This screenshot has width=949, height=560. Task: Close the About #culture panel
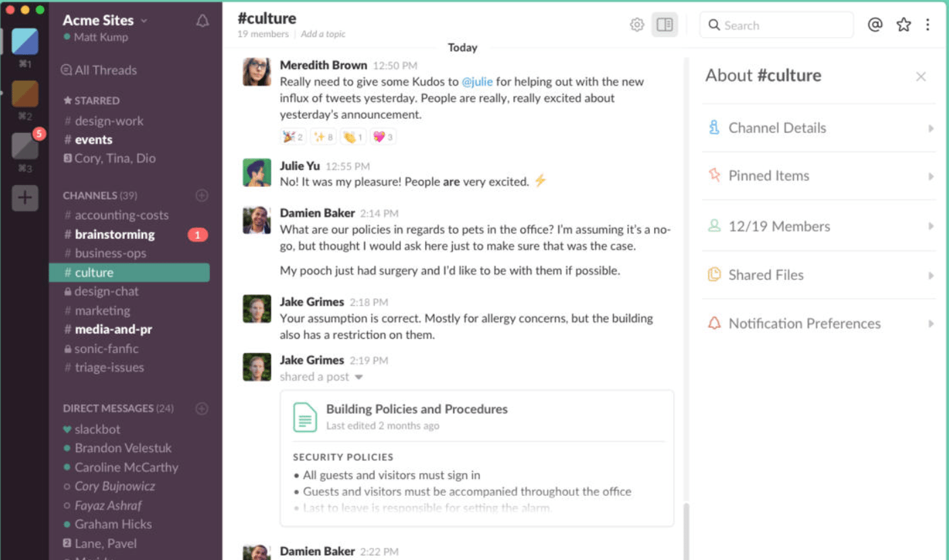921,77
